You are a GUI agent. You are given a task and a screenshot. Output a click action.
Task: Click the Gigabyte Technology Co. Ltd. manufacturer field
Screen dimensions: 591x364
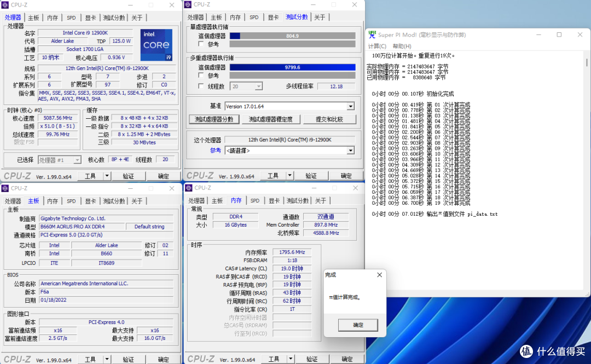tap(106, 218)
